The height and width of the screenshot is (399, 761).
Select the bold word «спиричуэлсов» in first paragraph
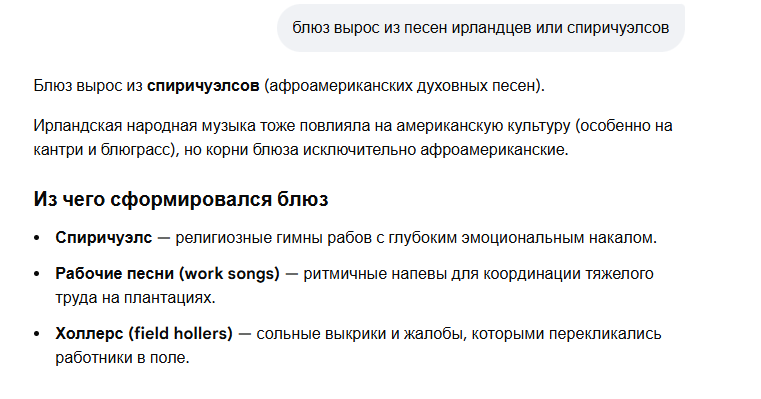click(203, 86)
